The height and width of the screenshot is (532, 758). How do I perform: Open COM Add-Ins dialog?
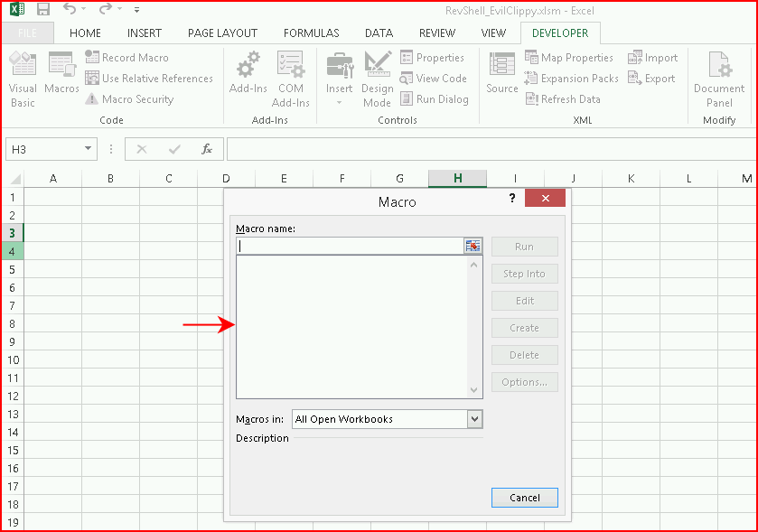click(291, 79)
